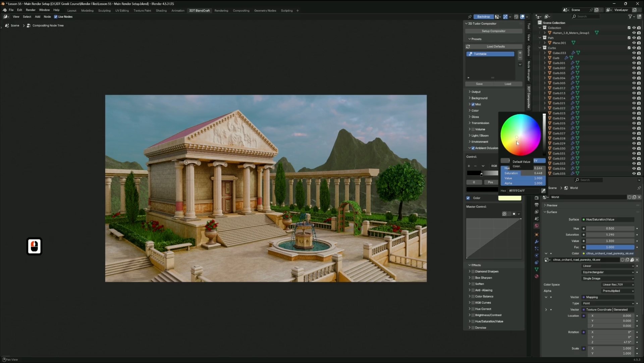Open the outliner filter funnel icon
Image resolution: width=644 pixels, height=363 pixels.
(630, 16)
